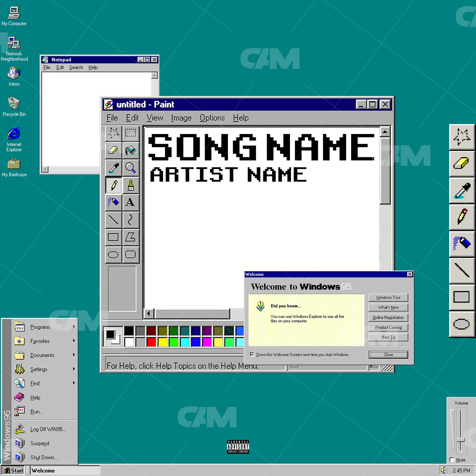Pick the Fill With Color bucket tool
This screenshot has width=476, height=476.
(x=130, y=150)
